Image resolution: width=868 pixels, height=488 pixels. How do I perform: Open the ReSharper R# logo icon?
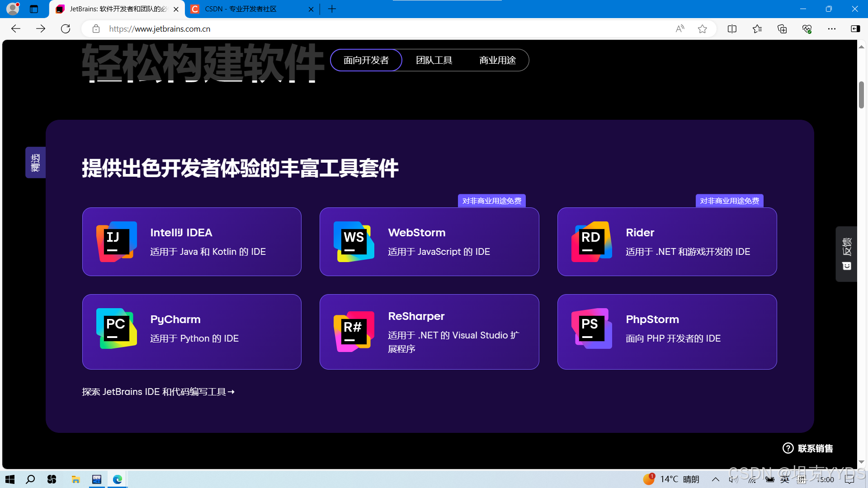[354, 332]
